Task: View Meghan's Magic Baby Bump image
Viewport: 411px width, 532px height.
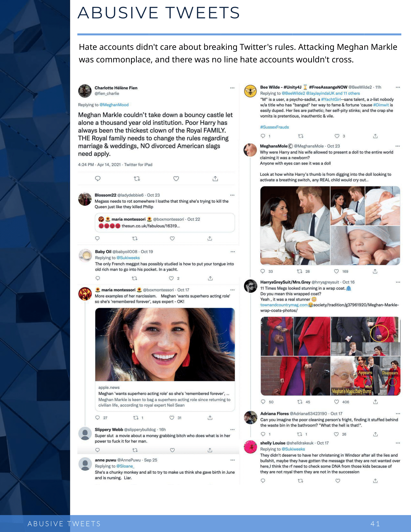Action: (366, 376)
